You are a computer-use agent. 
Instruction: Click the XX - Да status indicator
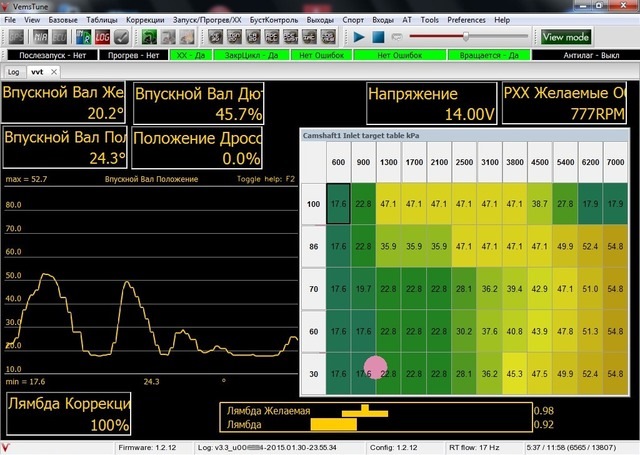[x=191, y=55]
